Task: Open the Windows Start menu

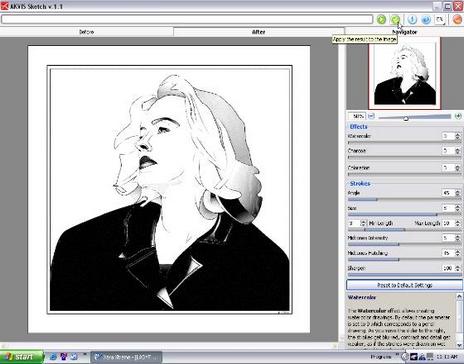Action: coord(22,357)
